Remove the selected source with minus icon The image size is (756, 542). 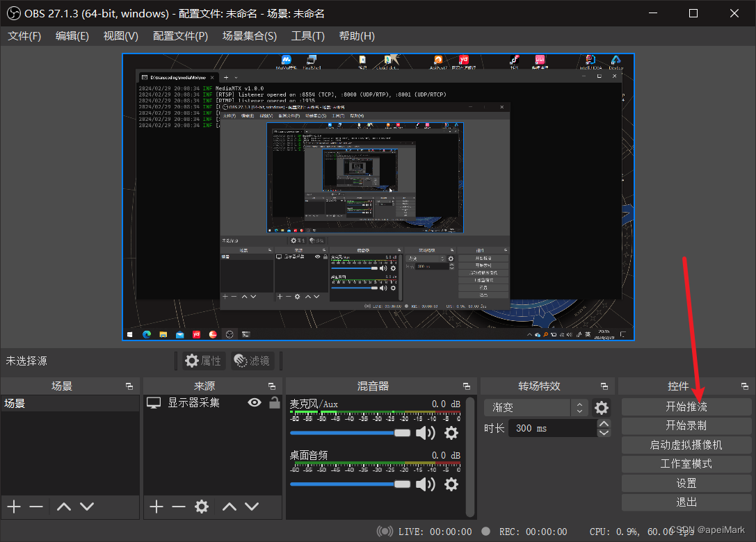tap(178, 507)
